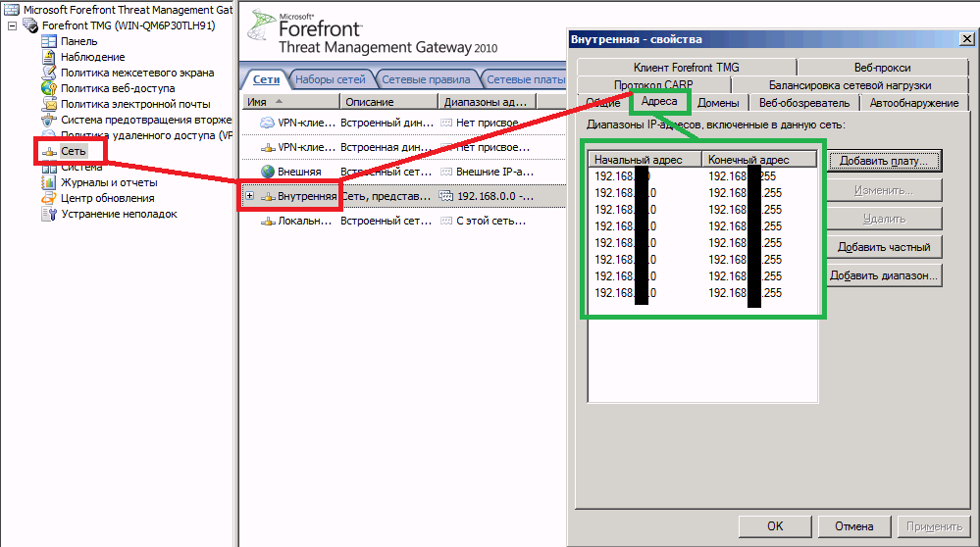Click the Журналы и отчеты chart icon
Screen dimensions: 980x547
[49, 182]
